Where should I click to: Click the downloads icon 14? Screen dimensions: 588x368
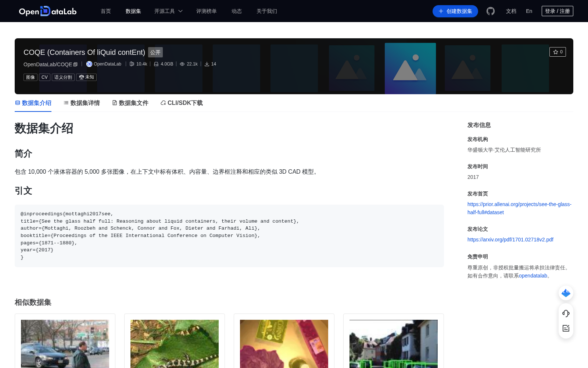click(207, 64)
